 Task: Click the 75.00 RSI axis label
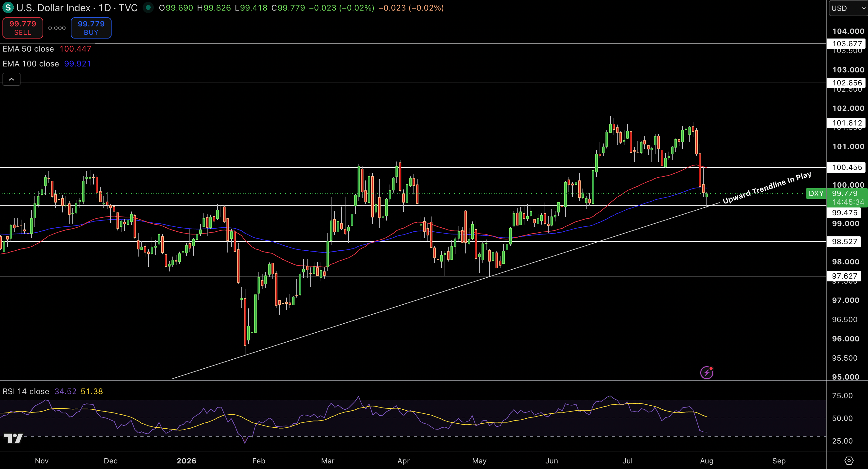[843, 396]
